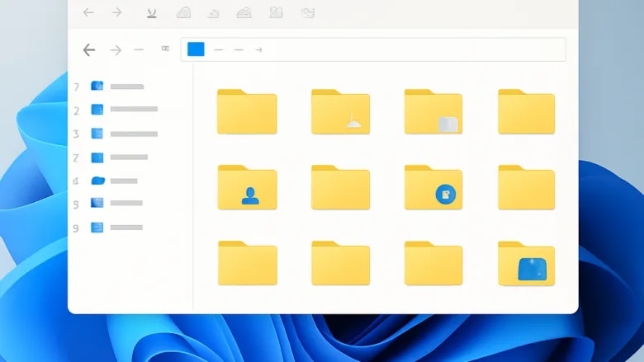Click the faded back arrow in the top toolbar
644x362 pixels.
point(88,12)
